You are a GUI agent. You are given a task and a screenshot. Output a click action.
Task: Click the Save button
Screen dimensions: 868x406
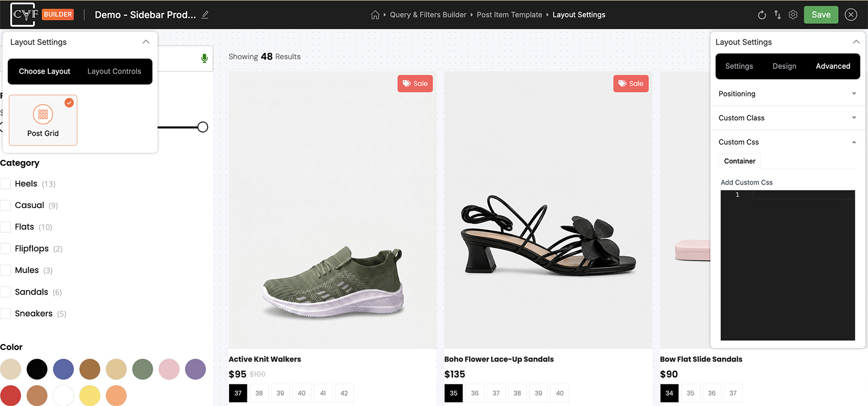click(821, 15)
